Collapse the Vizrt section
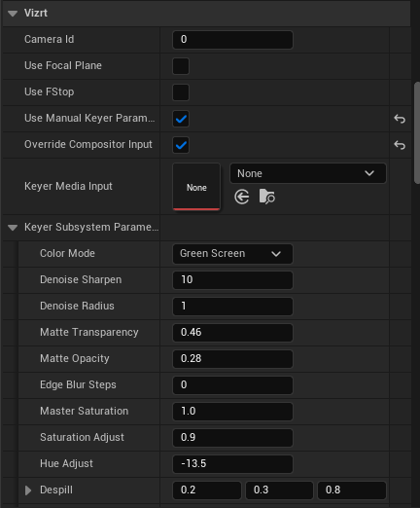The width and height of the screenshot is (420, 508). point(13,14)
